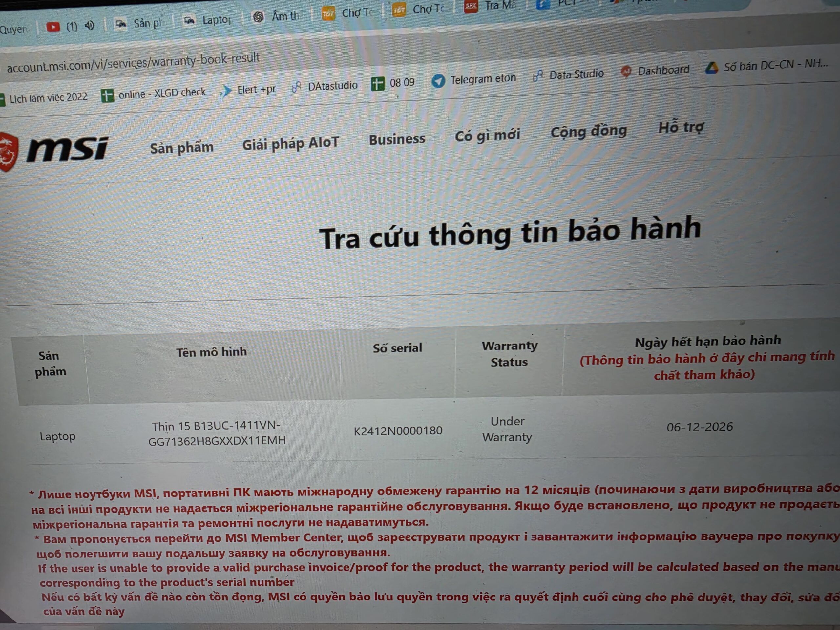Click the "Warranty Status" column header

510,353
